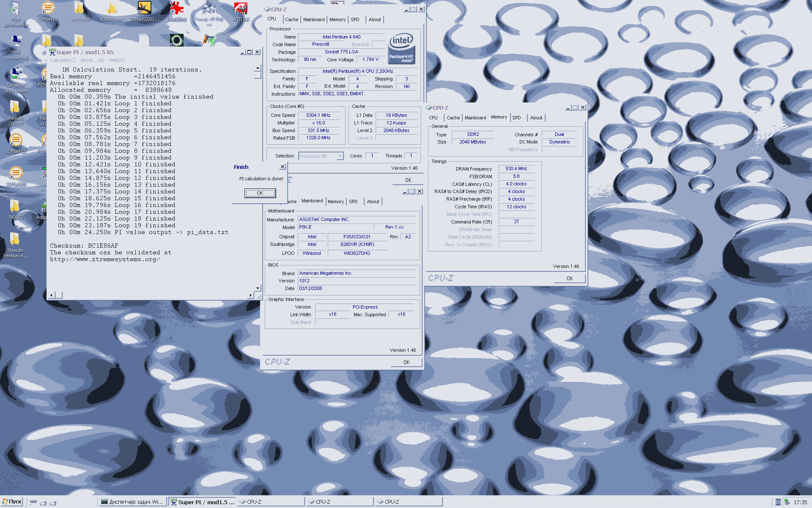Select About tab in Memory CPU-Z window
The image size is (812, 508).
(536, 118)
